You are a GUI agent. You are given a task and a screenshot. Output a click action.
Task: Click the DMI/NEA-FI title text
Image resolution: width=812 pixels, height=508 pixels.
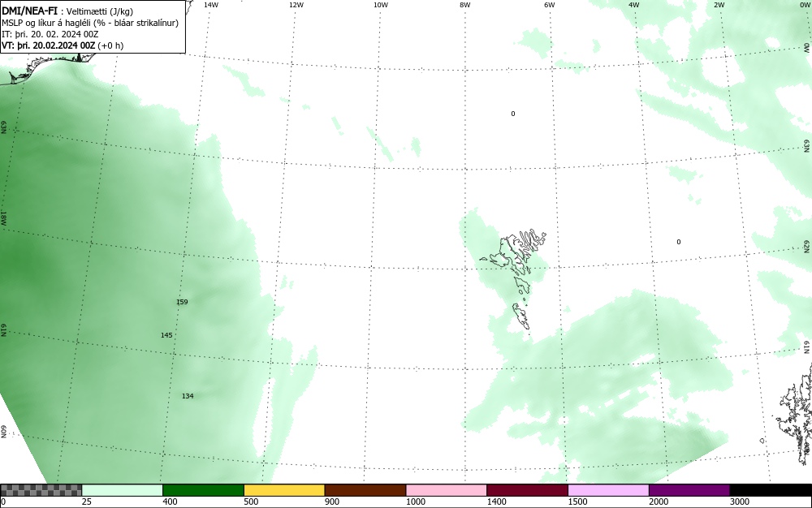[x=29, y=11]
